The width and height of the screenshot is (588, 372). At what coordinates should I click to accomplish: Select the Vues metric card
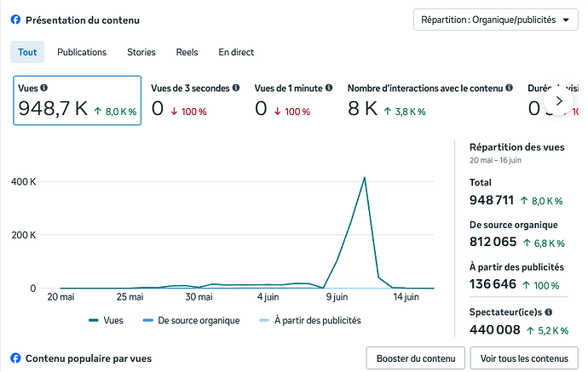tap(78, 100)
